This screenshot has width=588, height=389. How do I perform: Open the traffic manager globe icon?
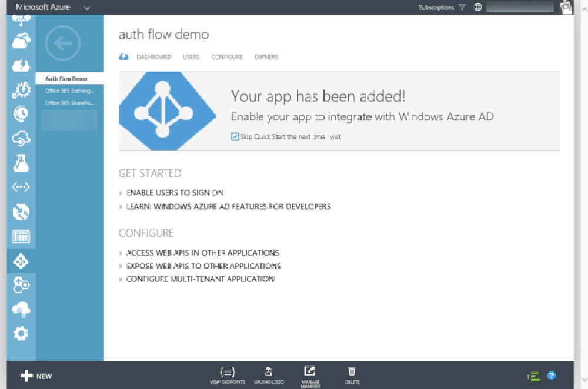pos(21,212)
